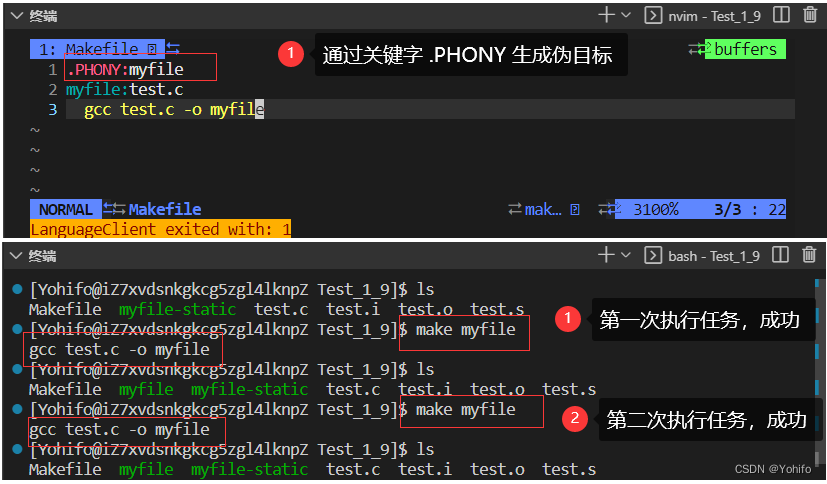Viewport: 827px width, 484px height.
Task: Click line number 2 in editor gutter
Action: (x=52, y=90)
